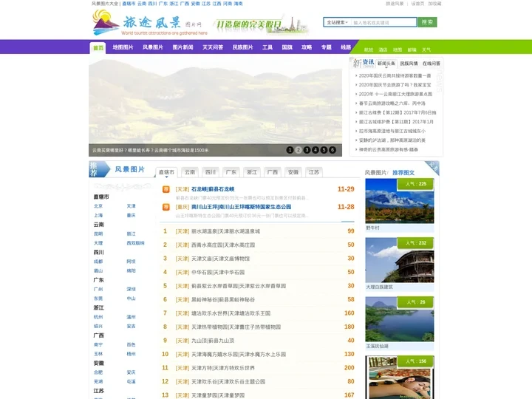Image resolution: width=532 pixels, height=399 pixels.
Task: Click 南宁 in the left city list
Action: tap(98, 345)
